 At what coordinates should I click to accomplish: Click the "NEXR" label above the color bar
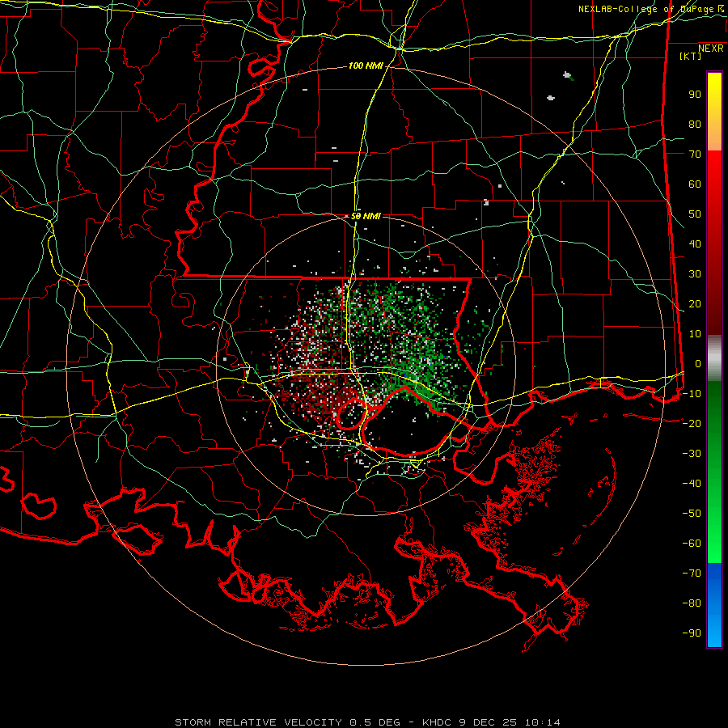(711, 49)
